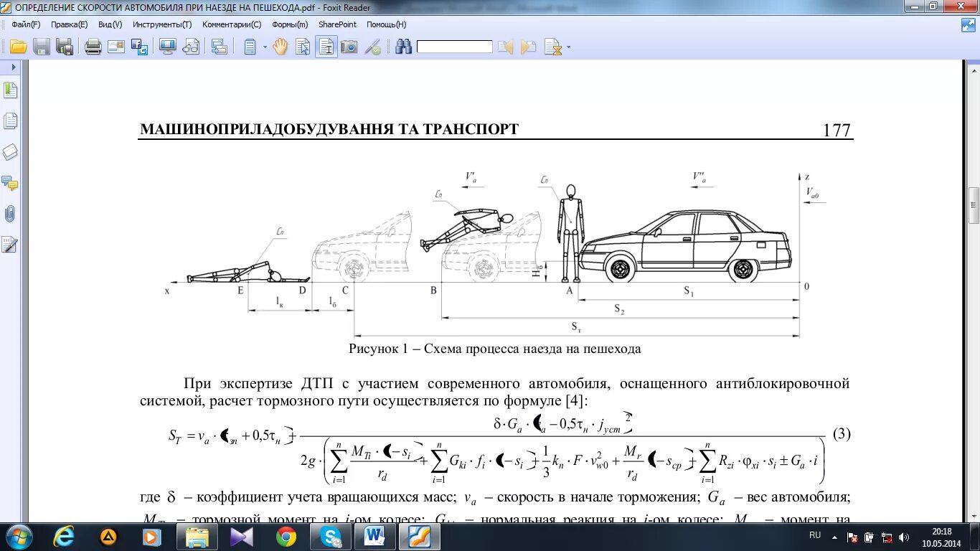Viewport: 980px width, 551px height.
Task: Switch to Microsoft Word in the taskbar
Action: click(375, 537)
